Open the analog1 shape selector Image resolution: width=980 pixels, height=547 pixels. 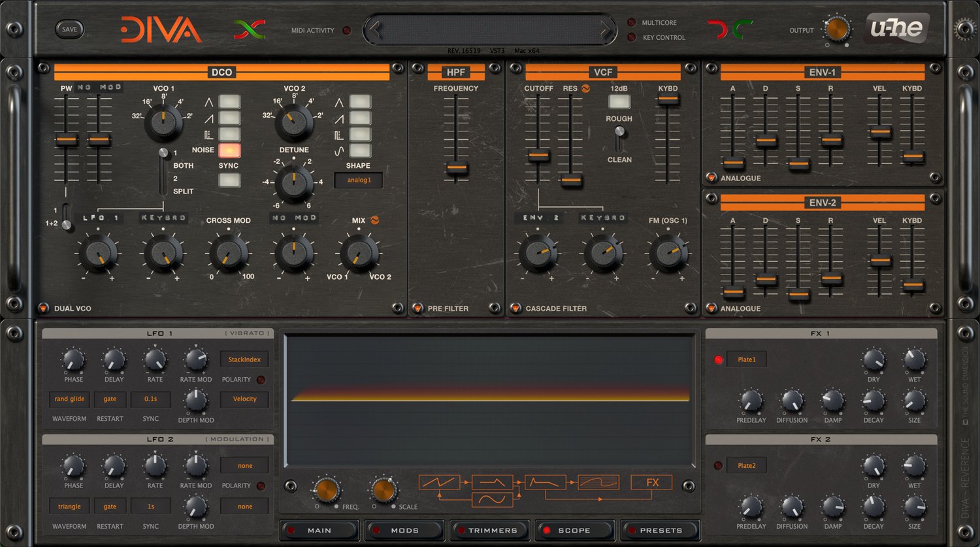click(x=359, y=180)
